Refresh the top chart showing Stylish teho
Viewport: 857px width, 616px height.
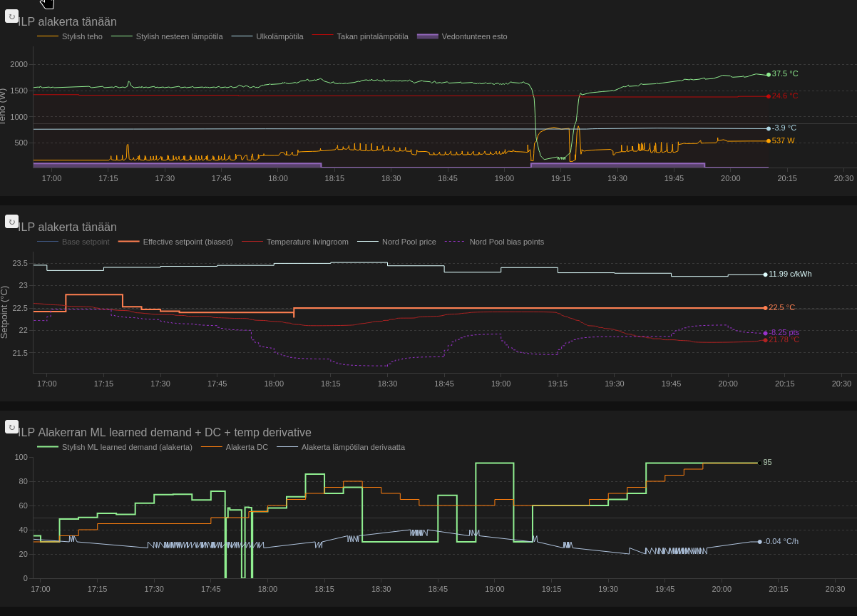[11, 16]
